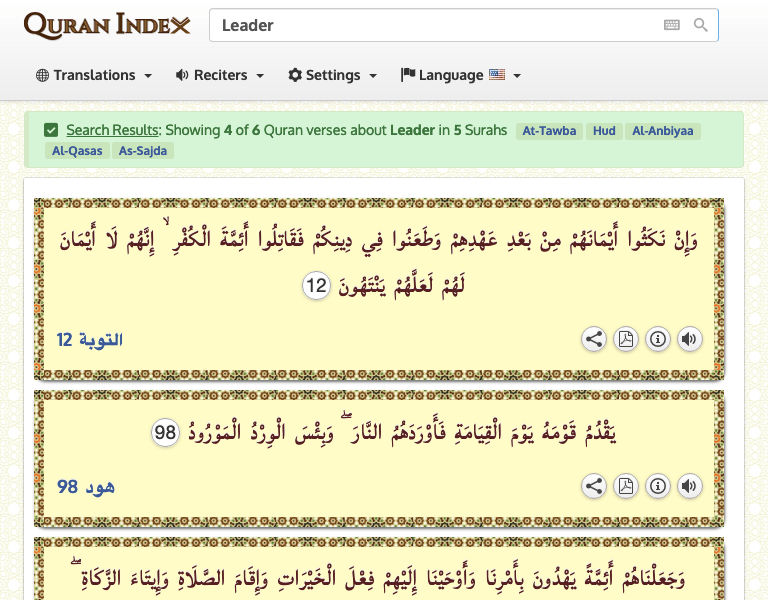Focus the search field containing Leader
The height and width of the screenshot is (600, 768).
[x=430, y=25]
